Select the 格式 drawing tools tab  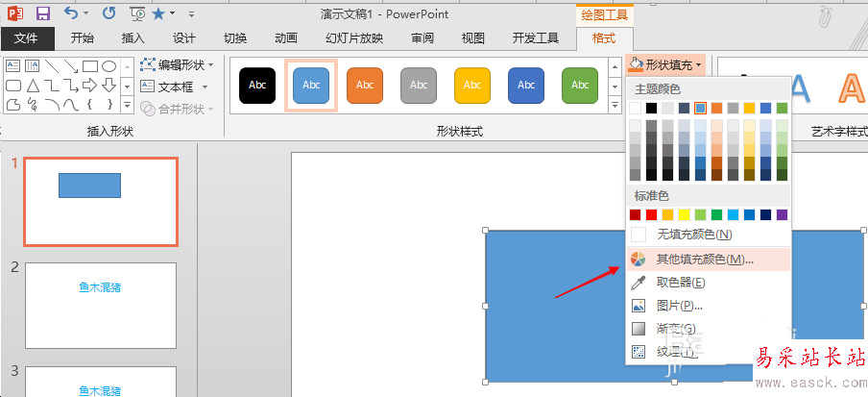coord(604,38)
